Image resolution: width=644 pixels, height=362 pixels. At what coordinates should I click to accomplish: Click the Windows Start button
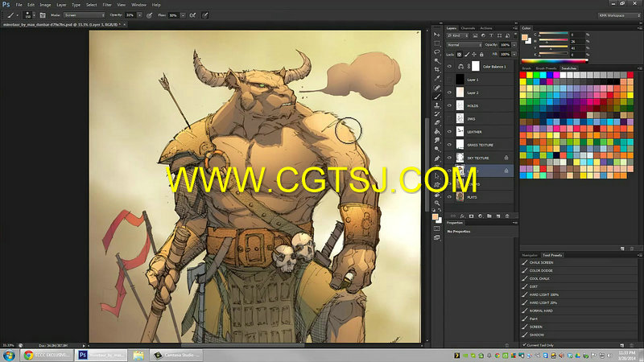(x=9, y=355)
